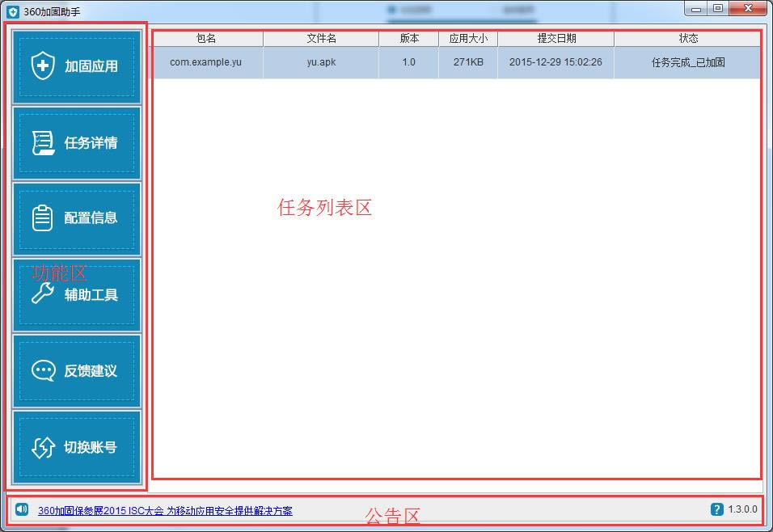Click the 任务完成_已加固 status cell
Screen dimensions: 773x532
[688, 62]
